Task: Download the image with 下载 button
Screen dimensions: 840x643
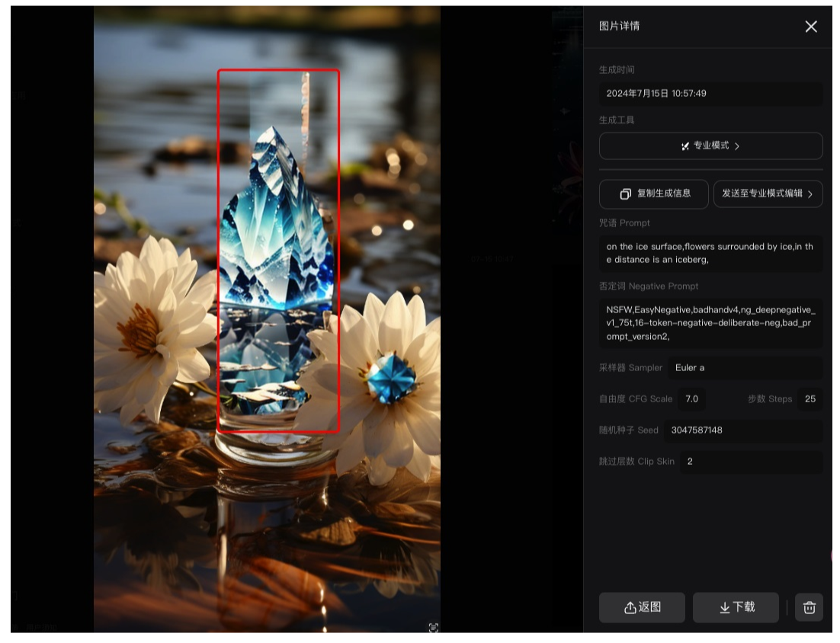Action: coord(736,607)
